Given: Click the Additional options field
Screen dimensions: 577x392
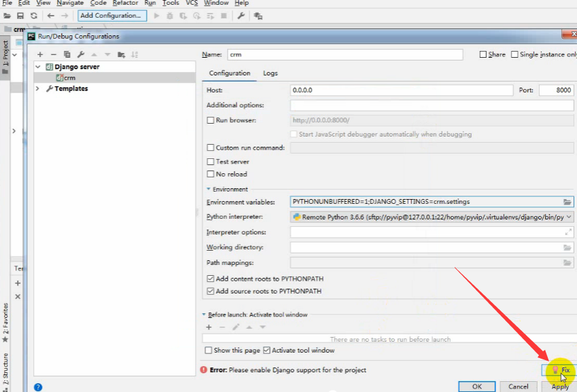Looking at the screenshot, I should click(432, 105).
